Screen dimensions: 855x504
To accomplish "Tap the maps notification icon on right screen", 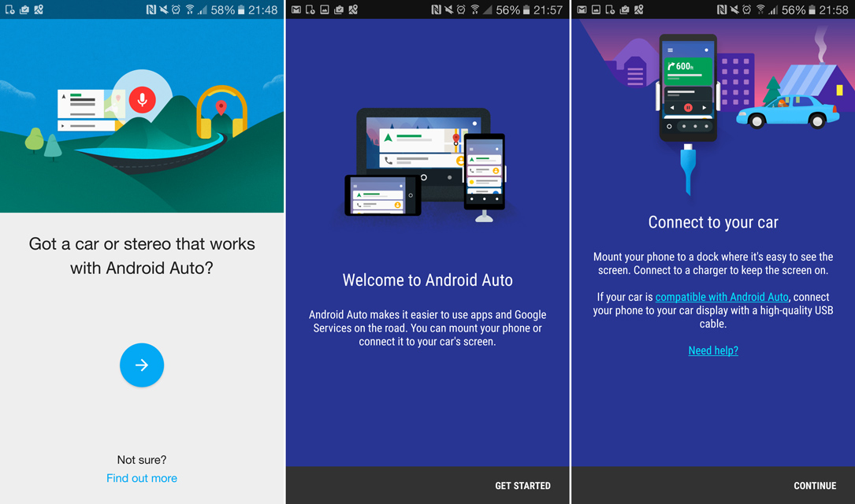I will tap(639, 9).
